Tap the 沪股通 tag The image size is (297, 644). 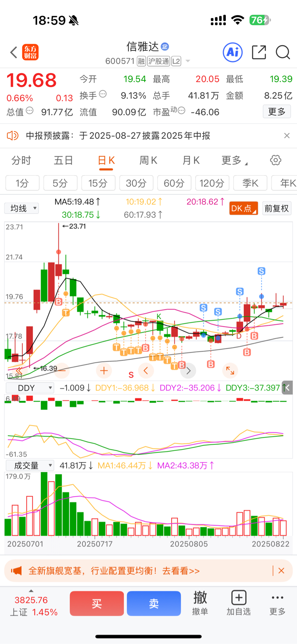point(159,61)
